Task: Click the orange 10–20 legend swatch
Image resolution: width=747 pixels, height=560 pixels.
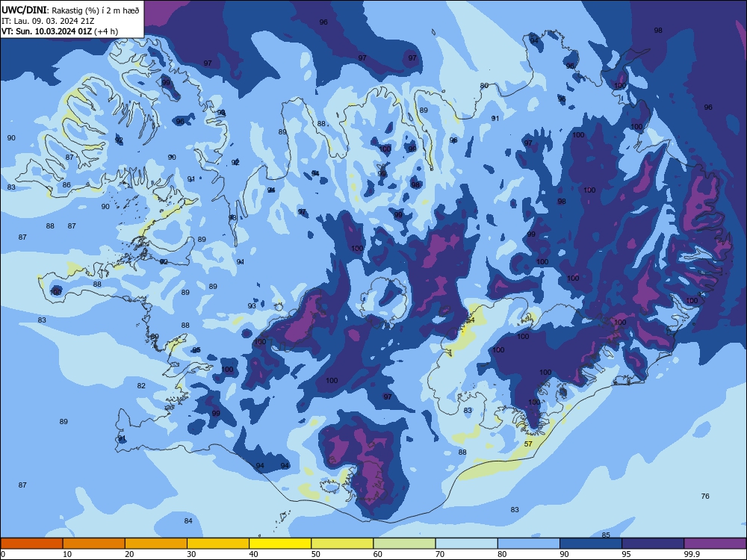Action: [94, 544]
